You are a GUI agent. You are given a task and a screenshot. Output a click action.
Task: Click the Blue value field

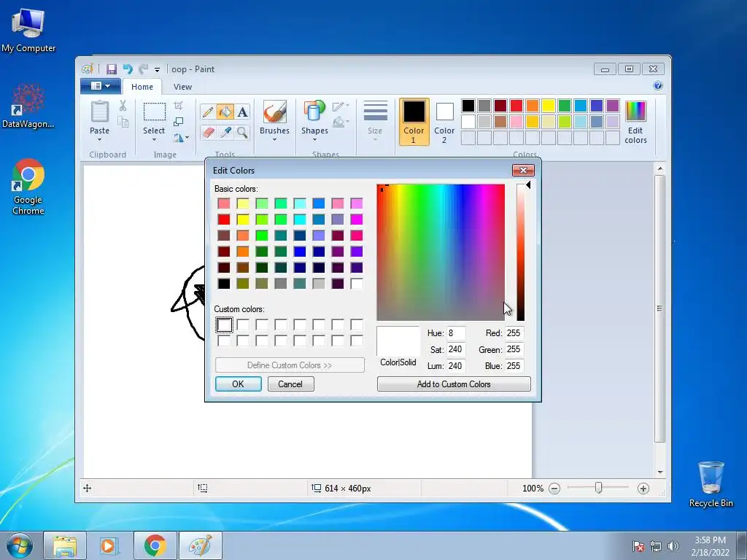[x=514, y=366]
